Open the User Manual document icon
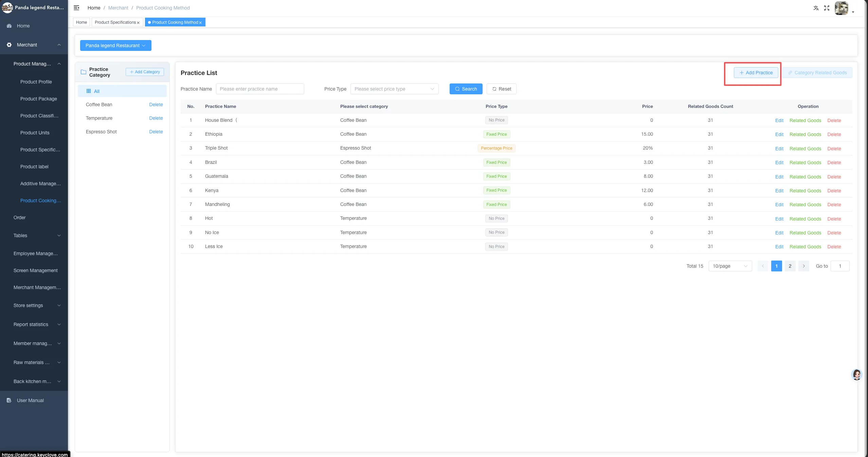868x457 pixels. [9, 400]
